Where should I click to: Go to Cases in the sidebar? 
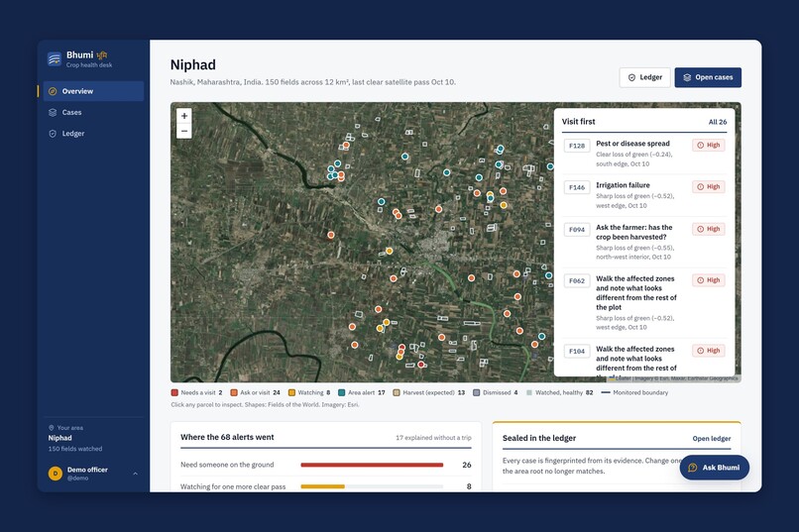tap(93, 113)
